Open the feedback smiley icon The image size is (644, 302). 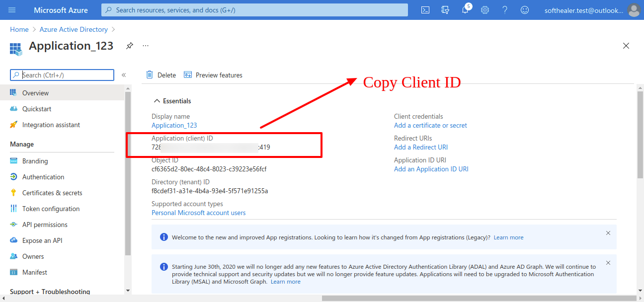(x=525, y=10)
